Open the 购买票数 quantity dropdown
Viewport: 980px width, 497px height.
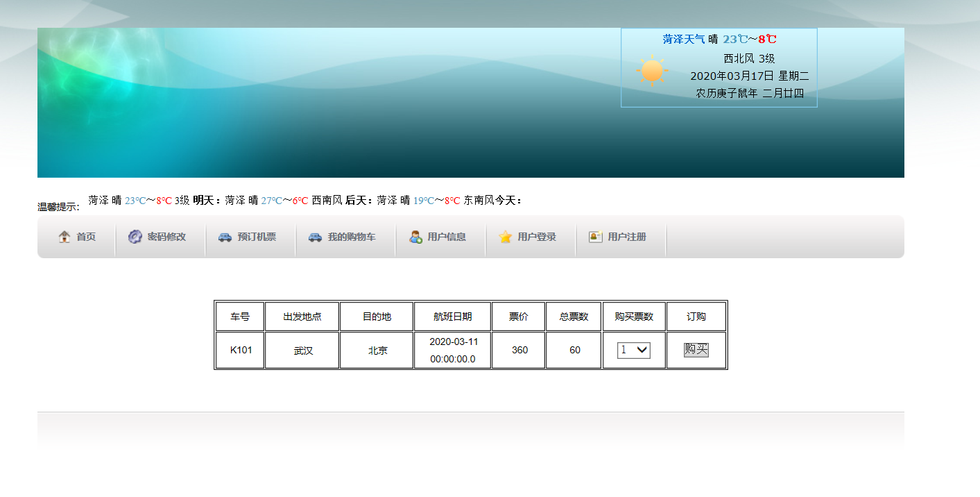pyautogui.click(x=634, y=351)
